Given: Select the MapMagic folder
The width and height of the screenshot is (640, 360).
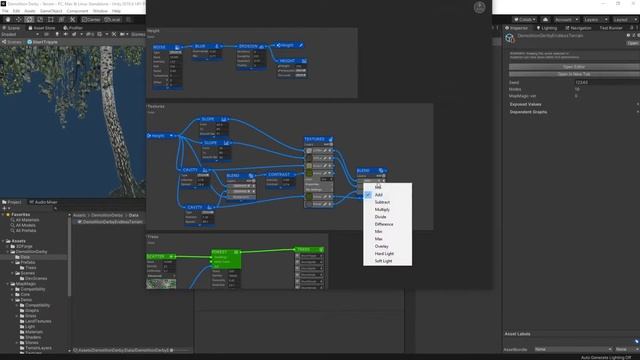Looking at the screenshot, I should click(25, 284).
